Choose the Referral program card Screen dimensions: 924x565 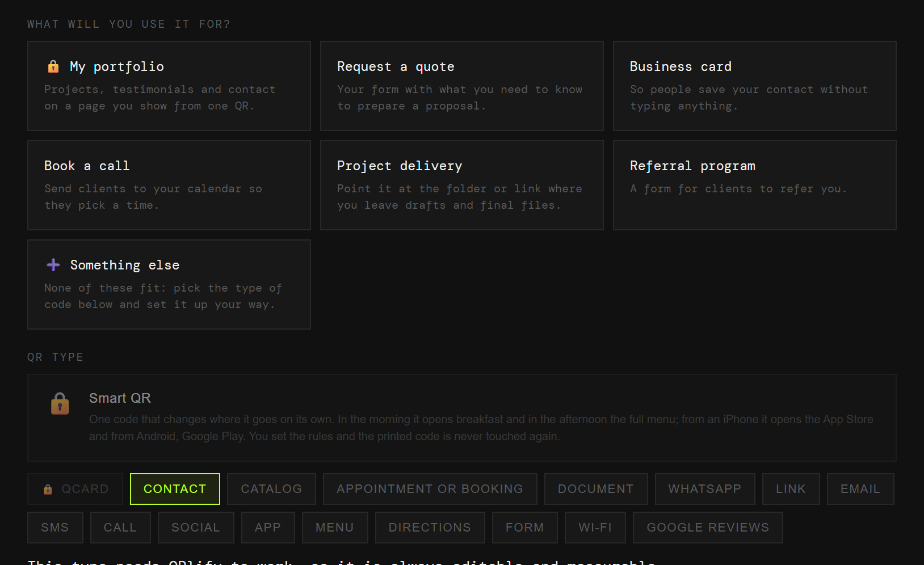[755, 185]
